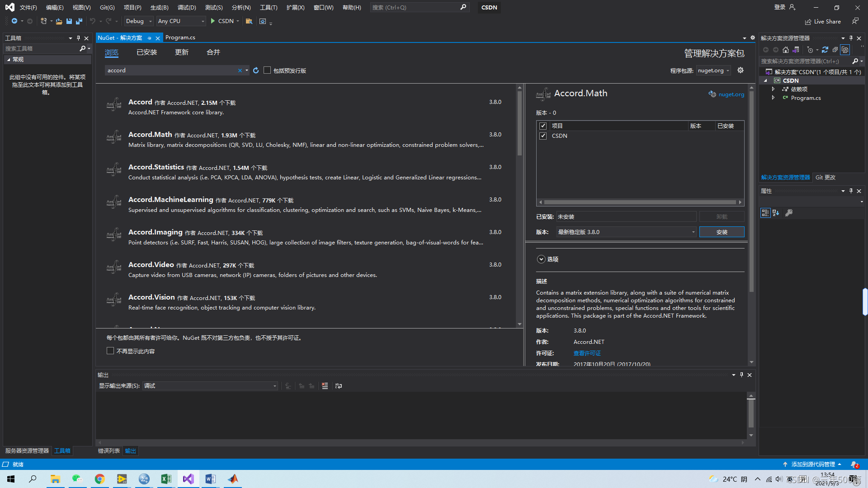868x488 pixels.
Task: Open the Any CPU platform dropdown
Action: point(181,21)
